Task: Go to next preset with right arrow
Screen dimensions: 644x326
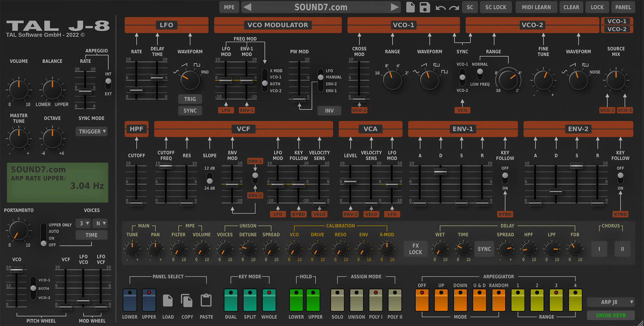Action: pyautogui.click(x=395, y=7)
